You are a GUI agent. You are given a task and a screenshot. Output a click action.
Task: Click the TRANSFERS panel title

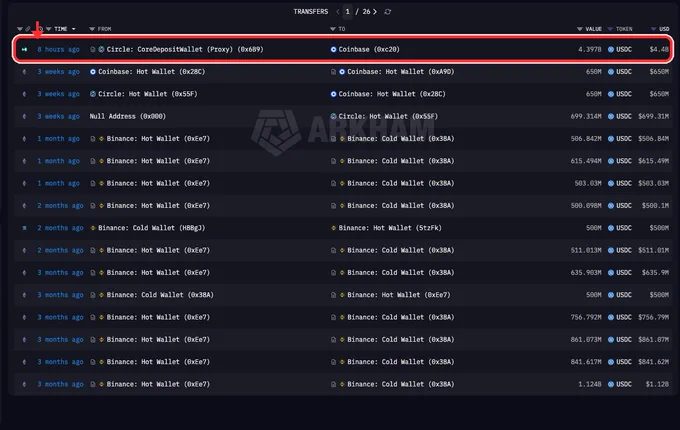point(311,12)
